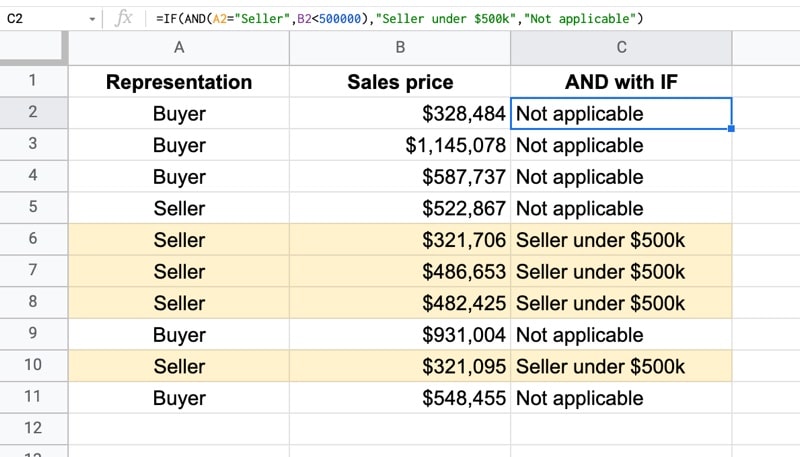
Task: Click the 'Seller' cell in row 7
Action: click(x=179, y=271)
